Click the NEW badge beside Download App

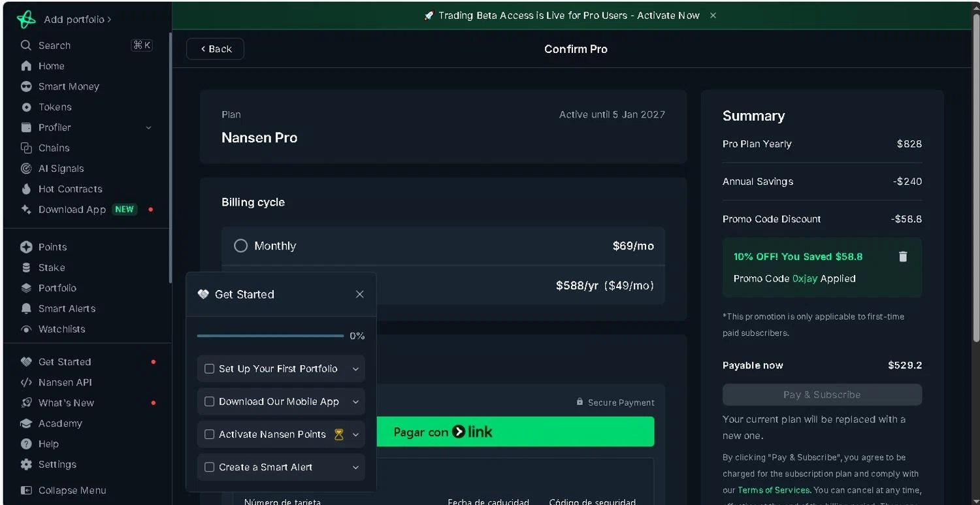click(x=124, y=210)
